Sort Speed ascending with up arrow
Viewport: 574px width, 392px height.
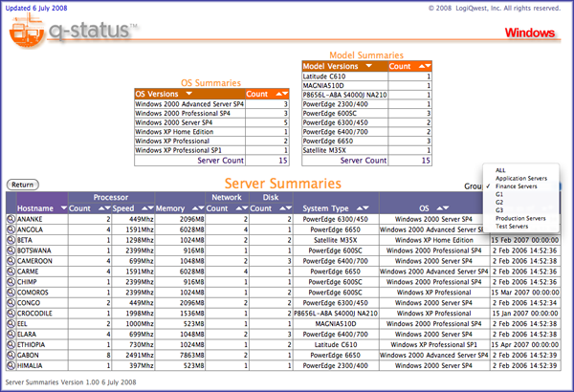tap(144, 207)
